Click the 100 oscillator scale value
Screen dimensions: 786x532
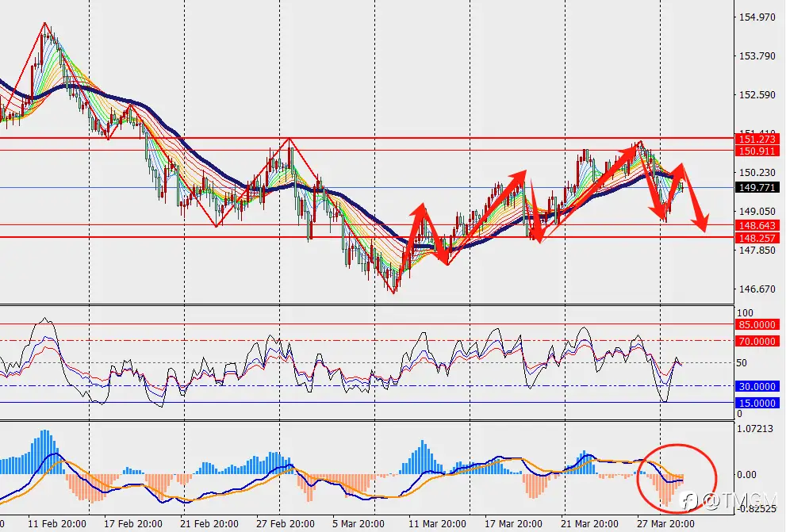[744, 313]
